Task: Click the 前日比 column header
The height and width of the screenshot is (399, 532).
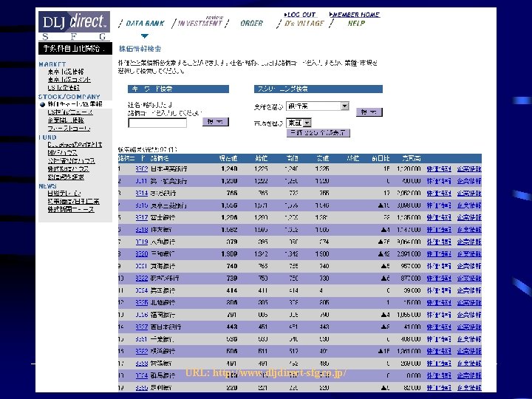Action: pyautogui.click(x=381, y=158)
